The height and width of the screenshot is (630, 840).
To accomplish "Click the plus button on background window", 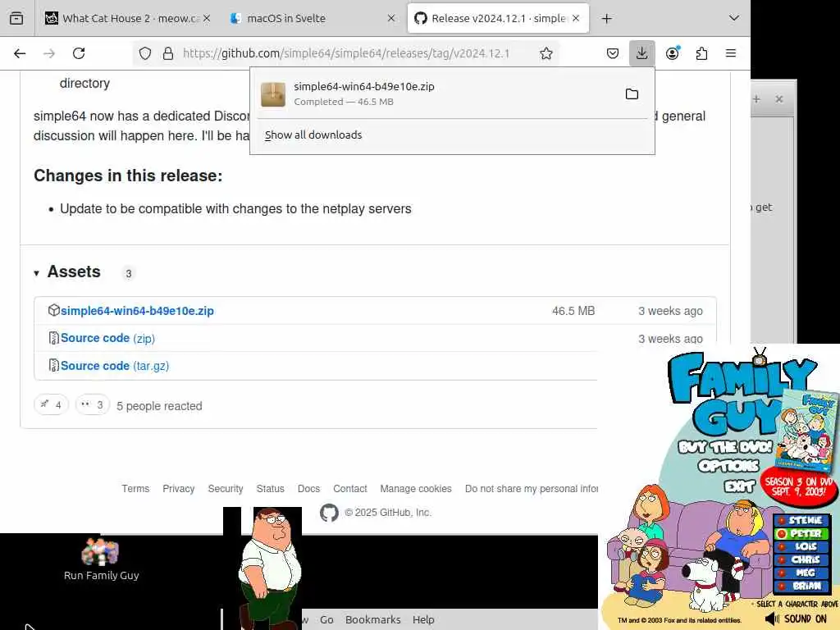I will pyautogui.click(x=756, y=99).
